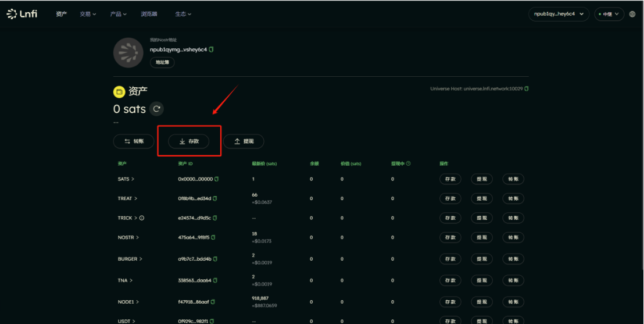Deposit TRICK using its row 存款 button
Viewport: 644px width, 324px height.
coord(450,218)
